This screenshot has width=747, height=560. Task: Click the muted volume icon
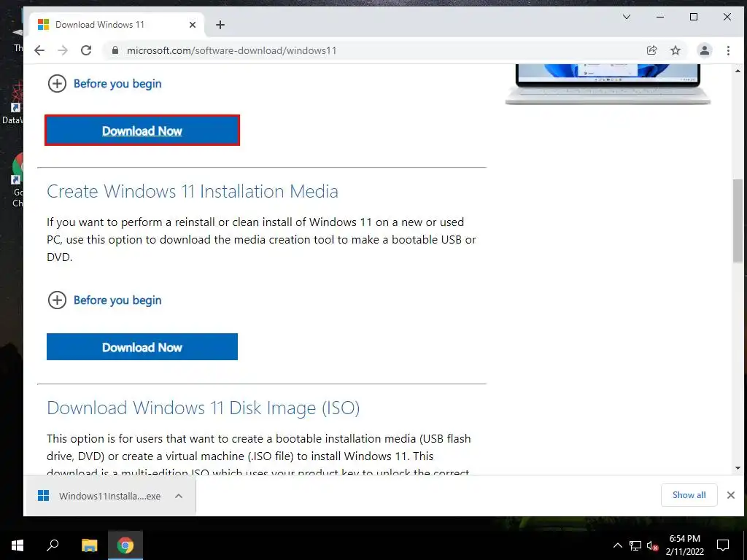click(652, 545)
